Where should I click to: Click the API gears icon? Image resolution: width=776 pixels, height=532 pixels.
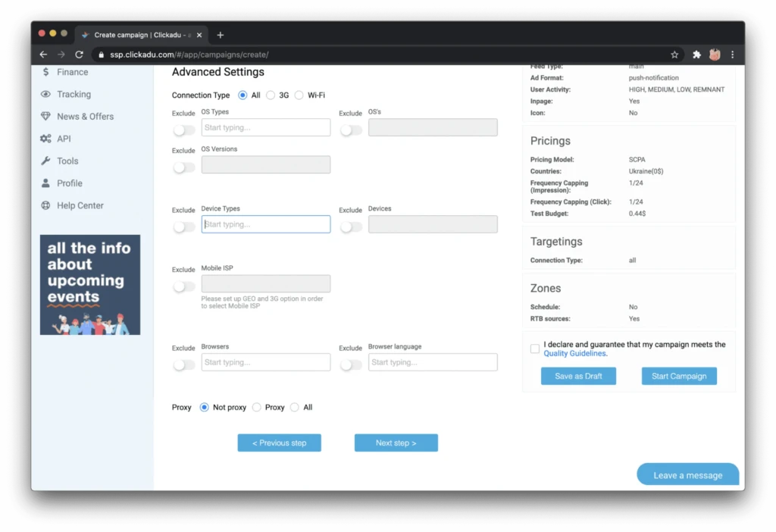(x=45, y=139)
